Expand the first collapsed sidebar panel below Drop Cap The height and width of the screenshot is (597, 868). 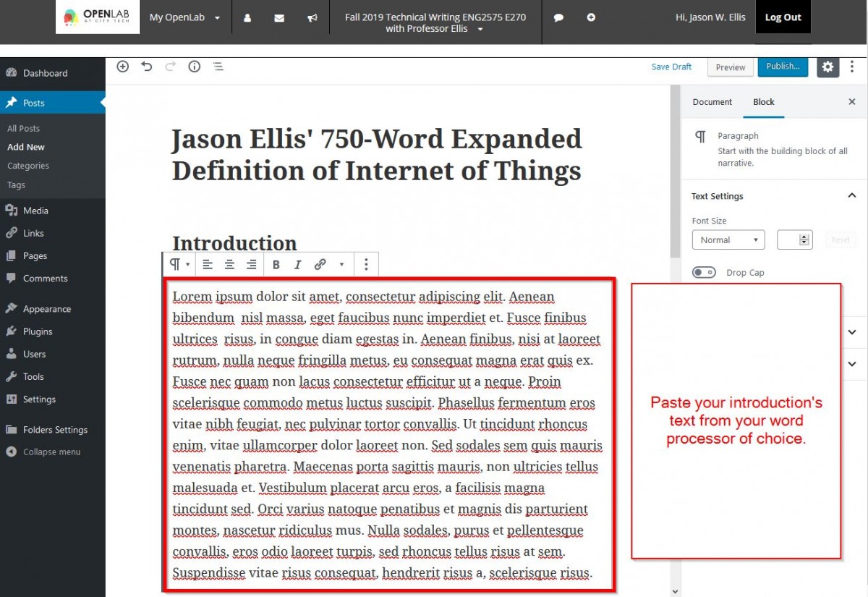[852, 331]
